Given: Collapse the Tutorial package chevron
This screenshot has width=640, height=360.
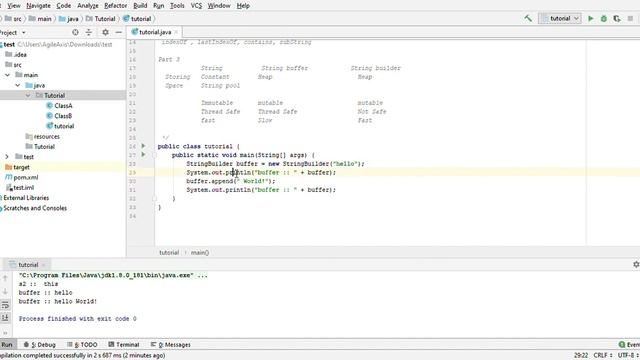Looking at the screenshot, I should (x=28, y=96).
